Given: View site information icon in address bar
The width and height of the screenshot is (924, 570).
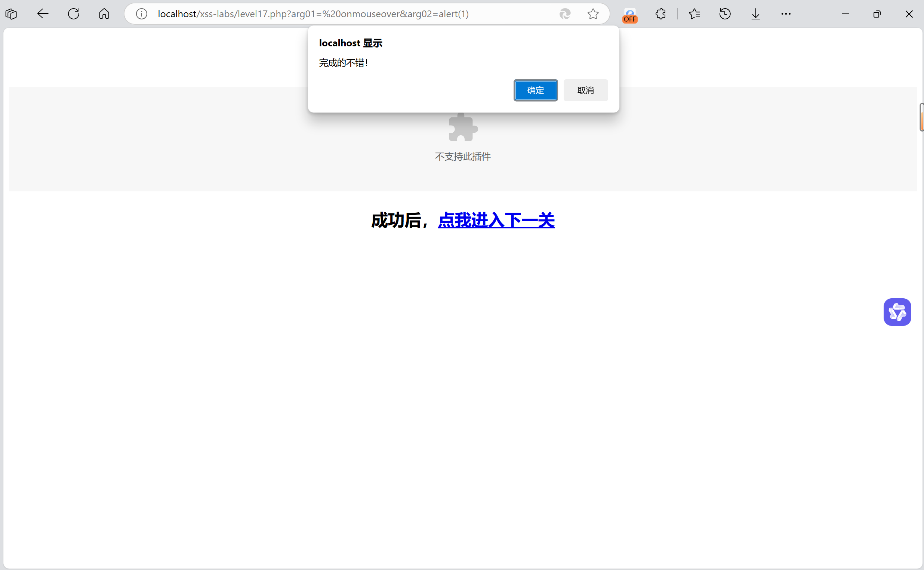Looking at the screenshot, I should (x=141, y=14).
